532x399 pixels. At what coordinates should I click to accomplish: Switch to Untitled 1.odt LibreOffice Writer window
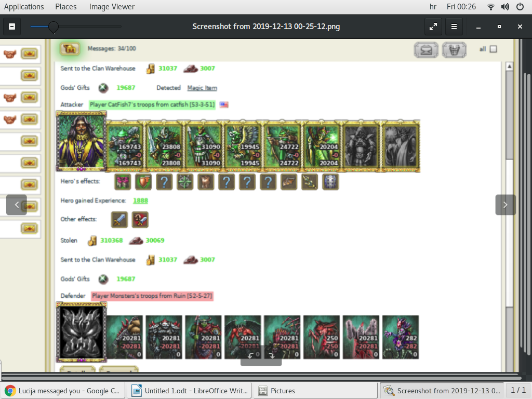coord(190,391)
